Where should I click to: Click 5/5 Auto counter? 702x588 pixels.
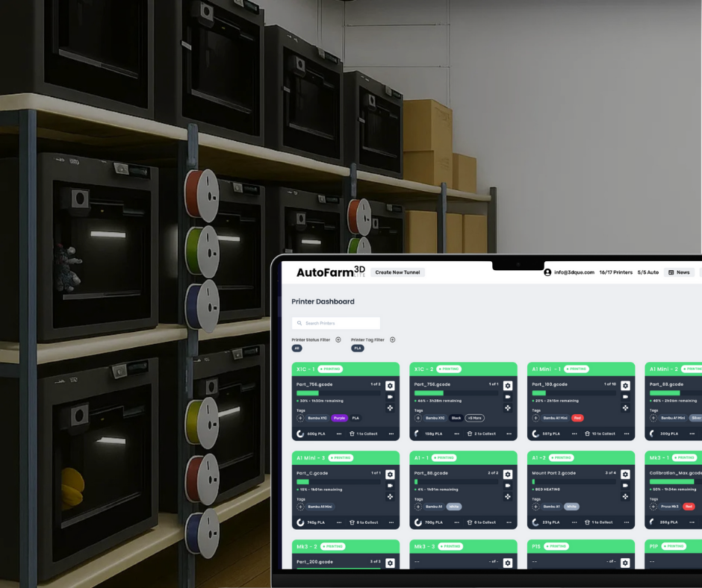click(648, 272)
